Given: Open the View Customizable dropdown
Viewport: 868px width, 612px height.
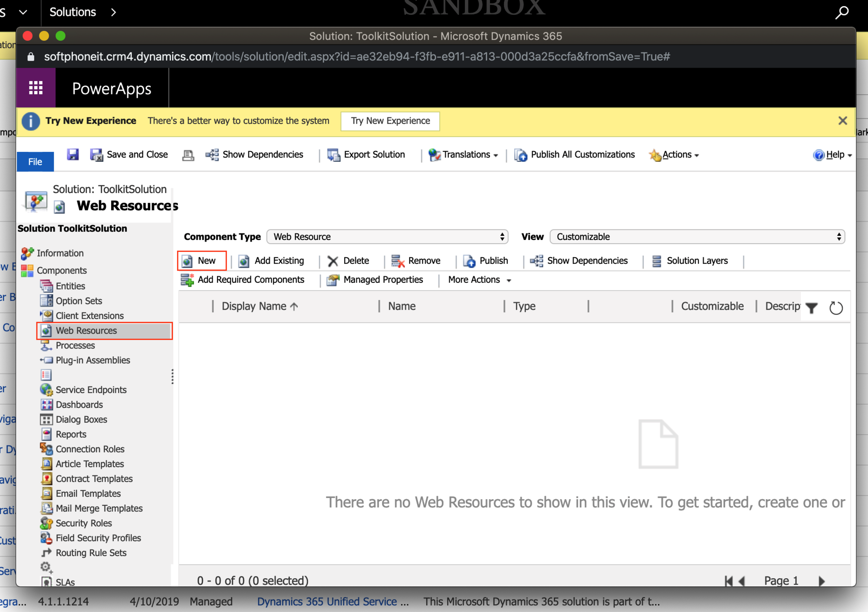Looking at the screenshot, I should [x=697, y=236].
